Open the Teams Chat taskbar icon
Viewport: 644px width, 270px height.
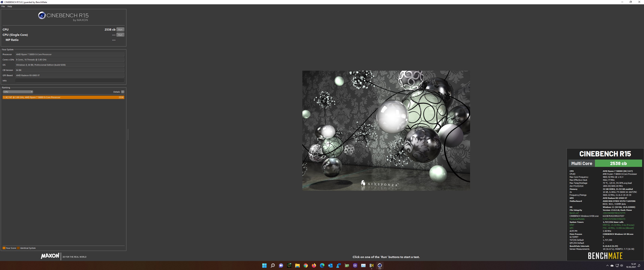281,265
